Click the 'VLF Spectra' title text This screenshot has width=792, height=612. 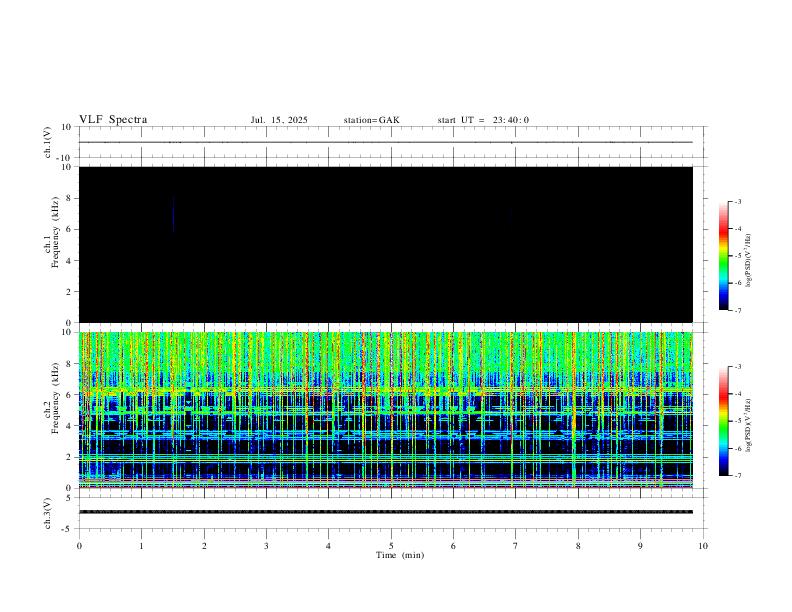tap(113, 120)
